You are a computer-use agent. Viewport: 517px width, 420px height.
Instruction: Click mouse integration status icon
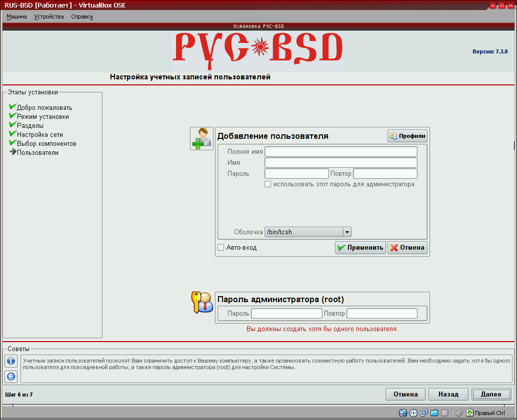click(x=459, y=413)
